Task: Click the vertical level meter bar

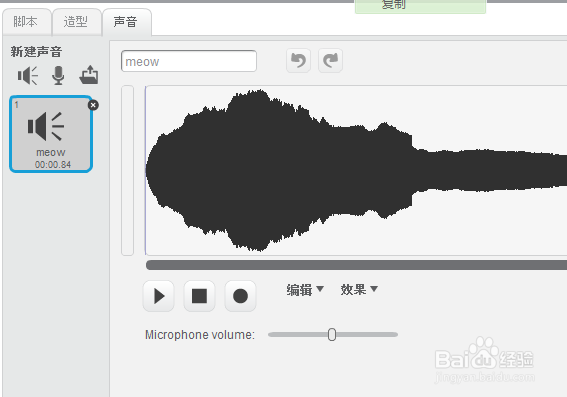Action: point(127,170)
